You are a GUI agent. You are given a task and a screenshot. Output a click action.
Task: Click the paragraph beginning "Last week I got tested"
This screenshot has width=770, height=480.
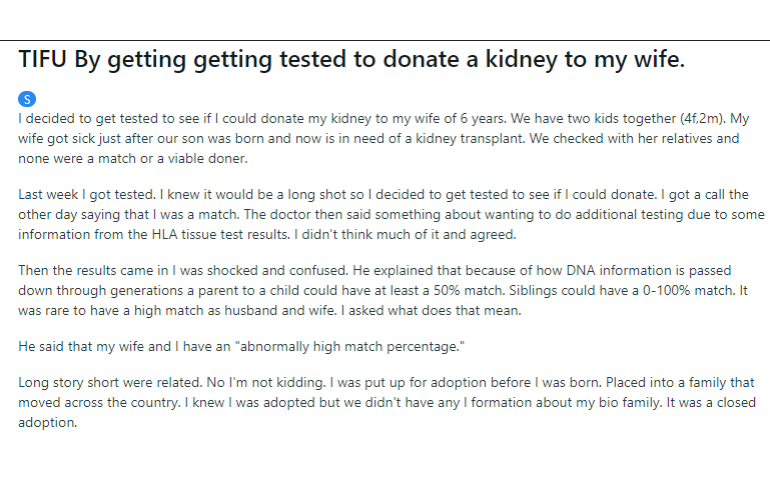pos(391,214)
